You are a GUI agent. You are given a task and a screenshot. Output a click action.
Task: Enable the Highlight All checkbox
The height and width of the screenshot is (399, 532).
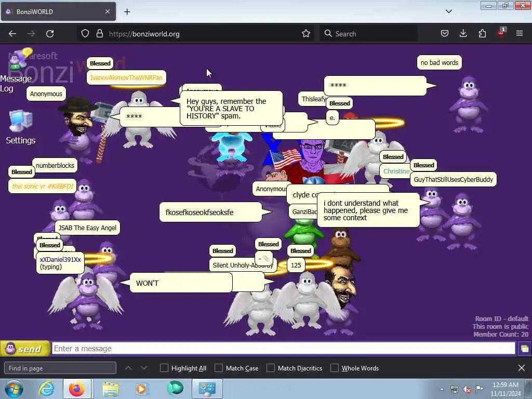click(x=164, y=368)
